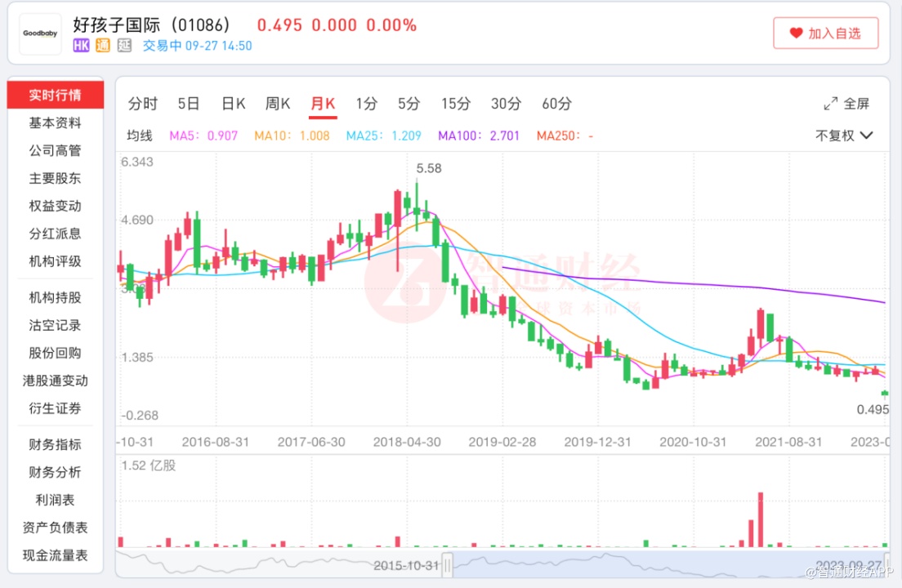Open 实时行情 sidebar item
902x588 pixels.
tap(56, 95)
